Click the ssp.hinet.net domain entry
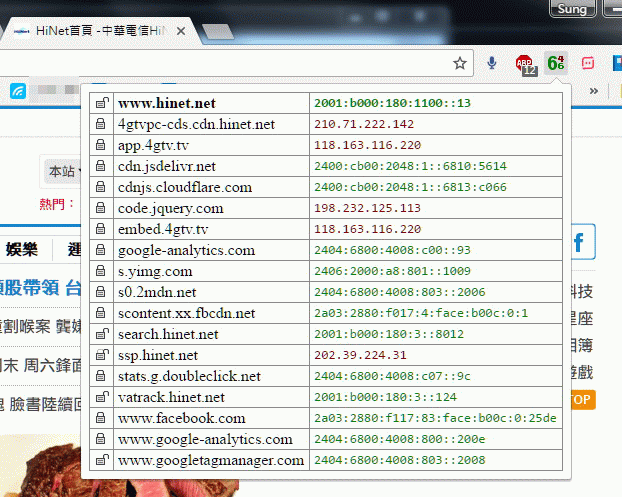Screen dimensions: 622x497 click(158, 356)
